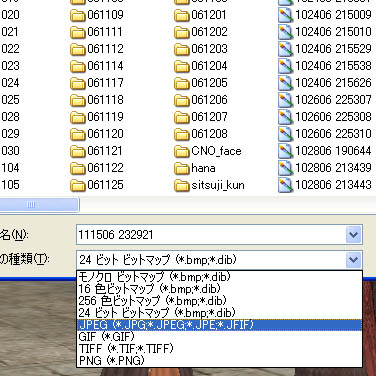Choose JPEG format from the list
The image size is (376, 376).
pyautogui.click(x=219, y=325)
